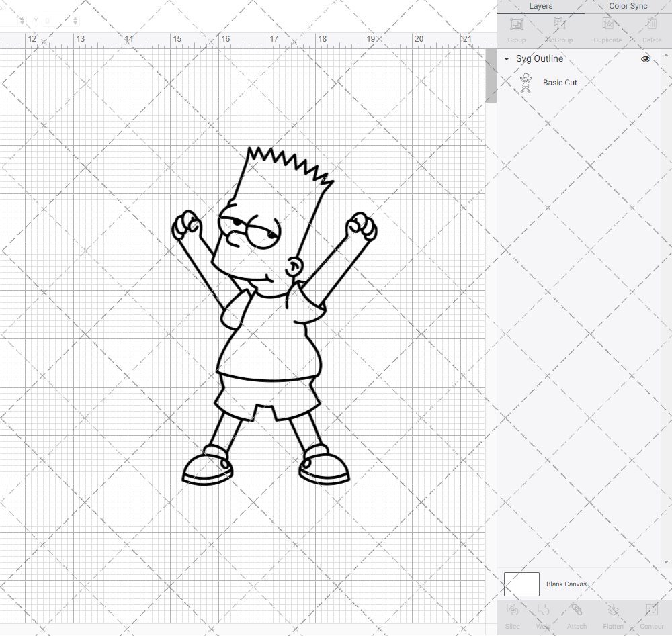Switch to the Color Sync tab
Viewport: 672px width, 636px height.
(628, 6)
